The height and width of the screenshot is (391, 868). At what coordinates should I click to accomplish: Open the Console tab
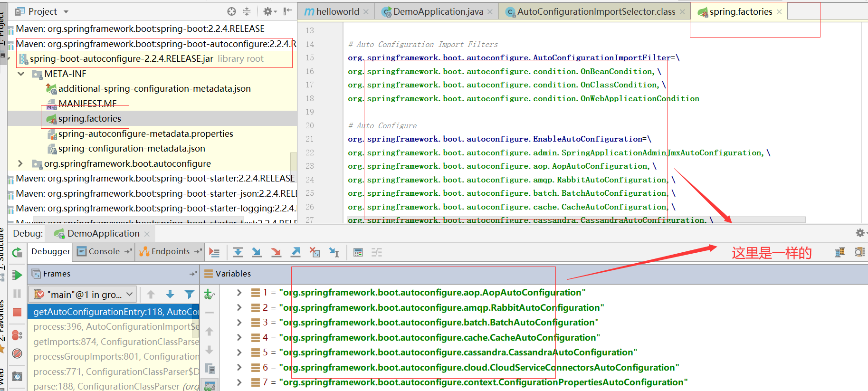(104, 251)
